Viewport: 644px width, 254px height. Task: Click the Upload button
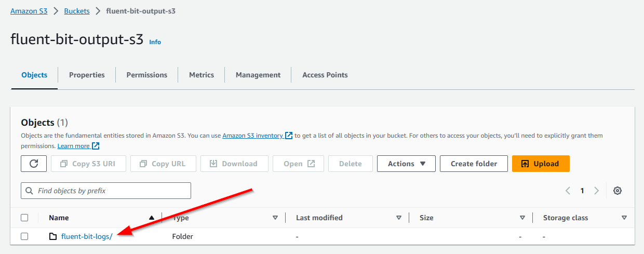pyautogui.click(x=541, y=164)
